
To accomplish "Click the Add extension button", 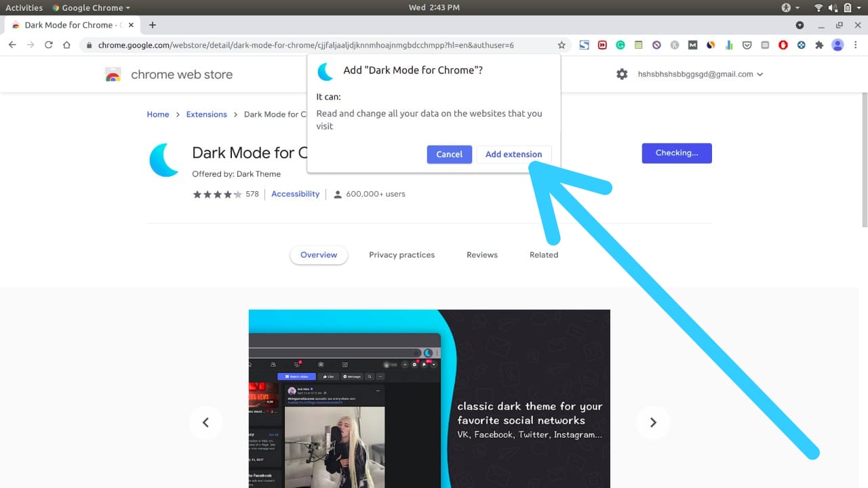I will pyautogui.click(x=513, y=155).
